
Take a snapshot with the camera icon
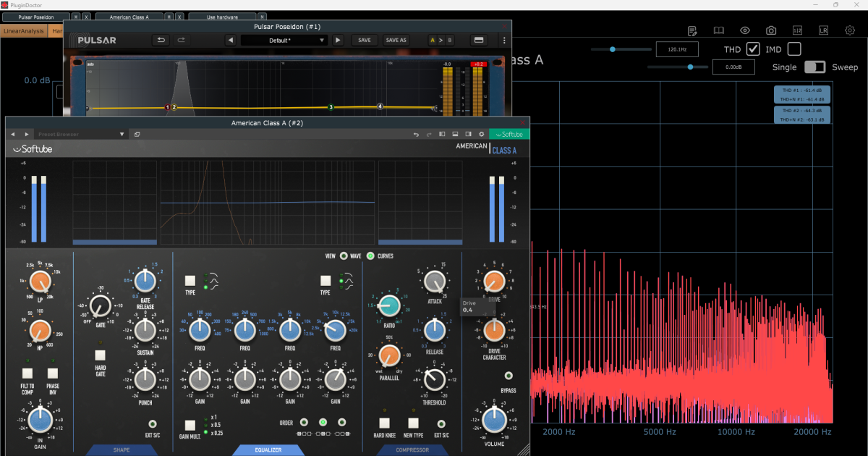771,30
